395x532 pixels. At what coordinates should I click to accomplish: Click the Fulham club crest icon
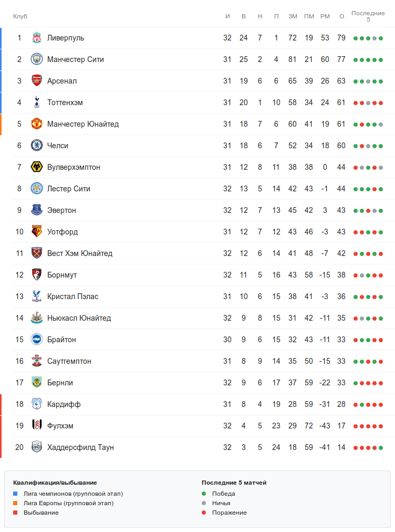[x=36, y=426]
